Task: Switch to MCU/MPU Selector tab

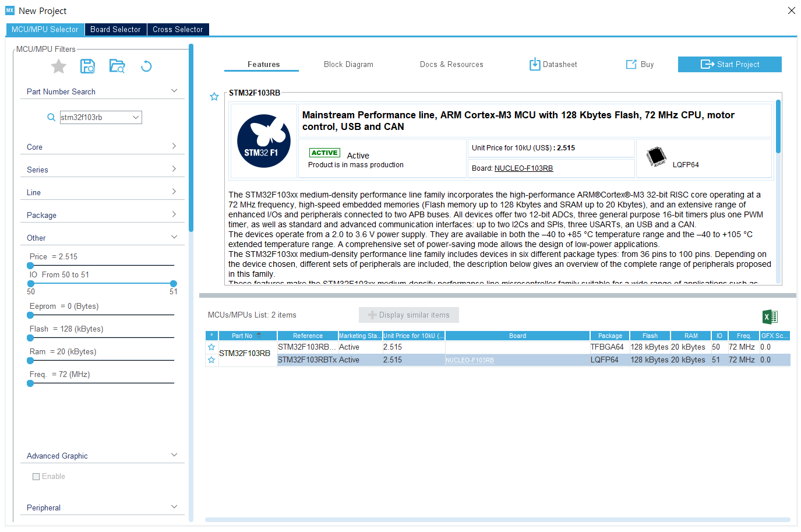Action: (x=45, y=29)
